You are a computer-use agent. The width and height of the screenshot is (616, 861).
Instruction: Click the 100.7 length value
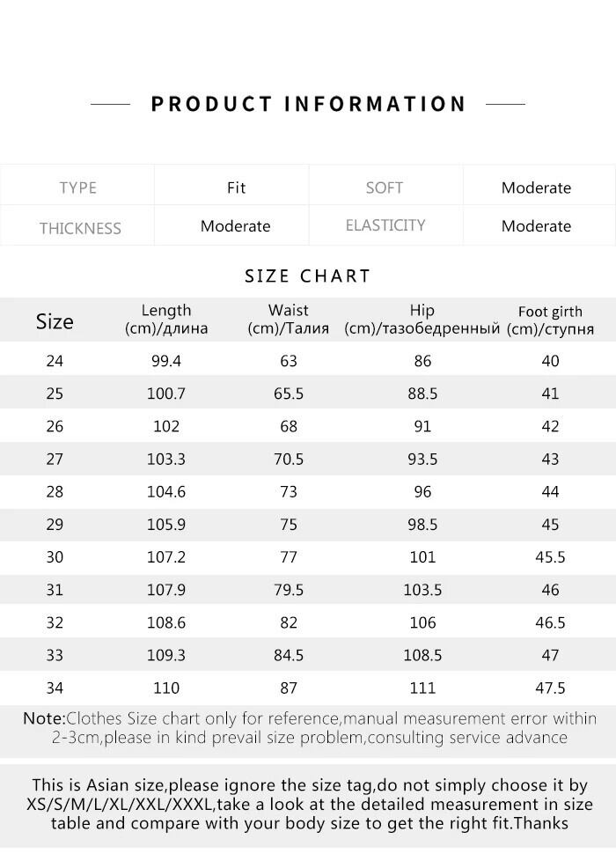click(x=166, y=394)
